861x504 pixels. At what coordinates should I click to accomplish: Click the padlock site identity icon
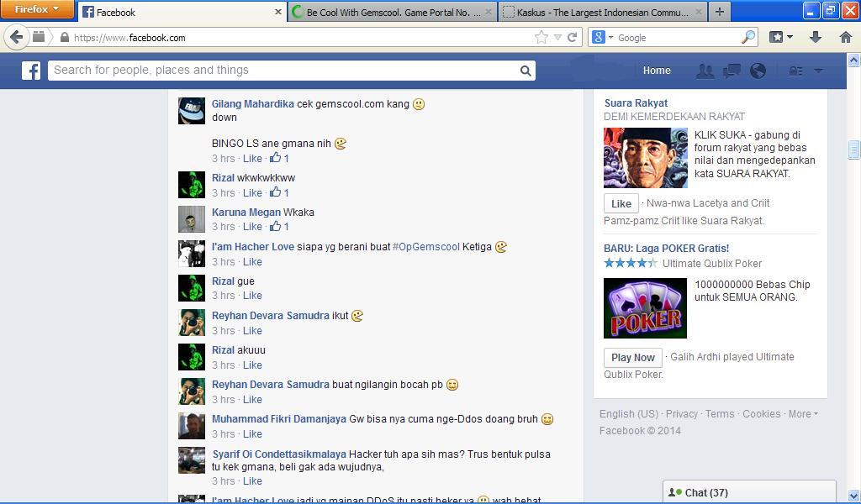pos(64,37)
